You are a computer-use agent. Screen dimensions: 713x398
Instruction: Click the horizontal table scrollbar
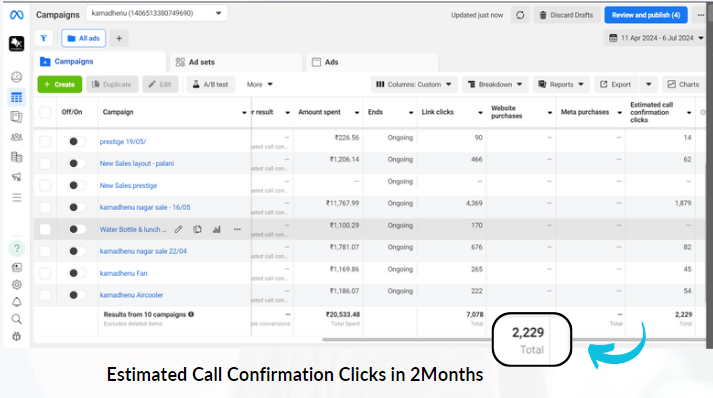click(514, 339)
